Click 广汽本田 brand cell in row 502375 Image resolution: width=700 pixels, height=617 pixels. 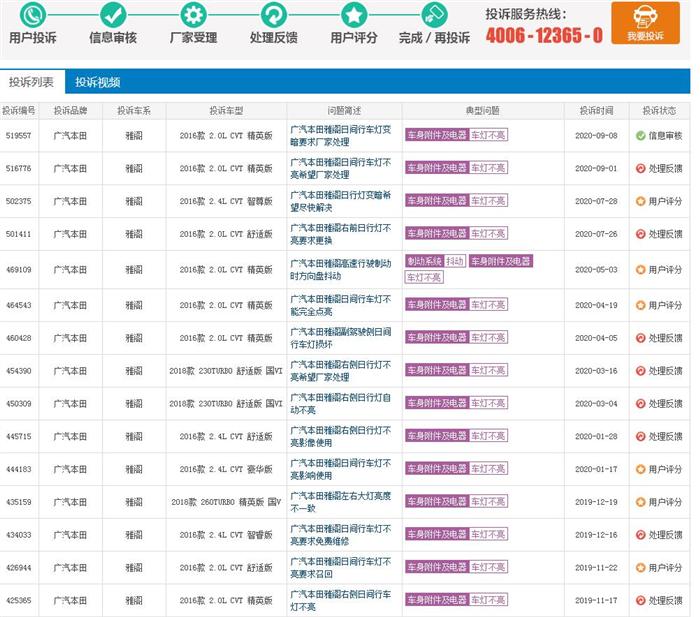coord(70,201)
